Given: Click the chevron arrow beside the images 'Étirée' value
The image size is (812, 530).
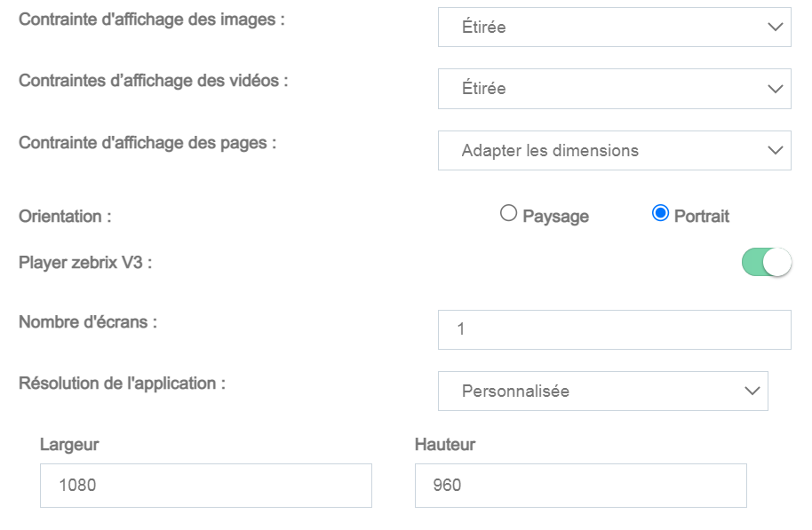Looking at the screenshot, I should (x=774, y=28).
